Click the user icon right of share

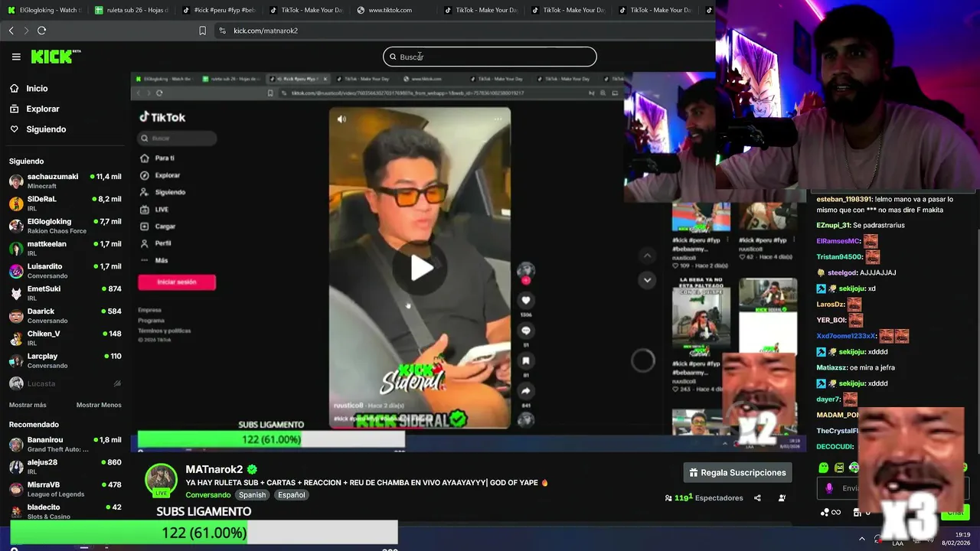tap(782, 498)
